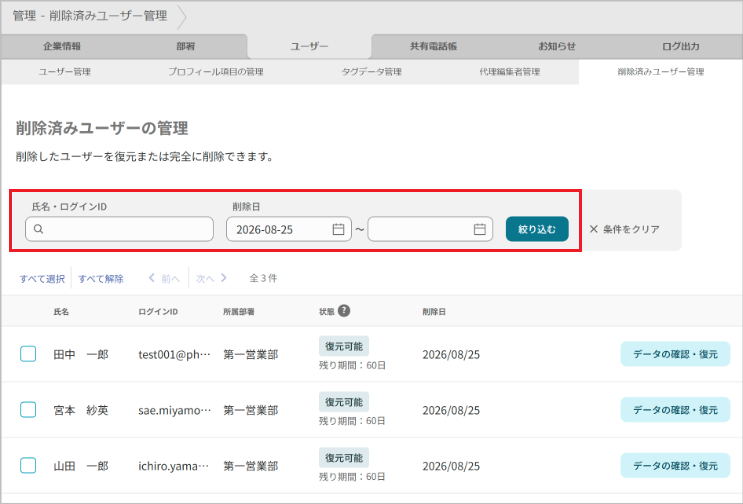Click the X icon beside 条件をクリア
The height and width of the screenshot is (504, 743).
(593, 229)
